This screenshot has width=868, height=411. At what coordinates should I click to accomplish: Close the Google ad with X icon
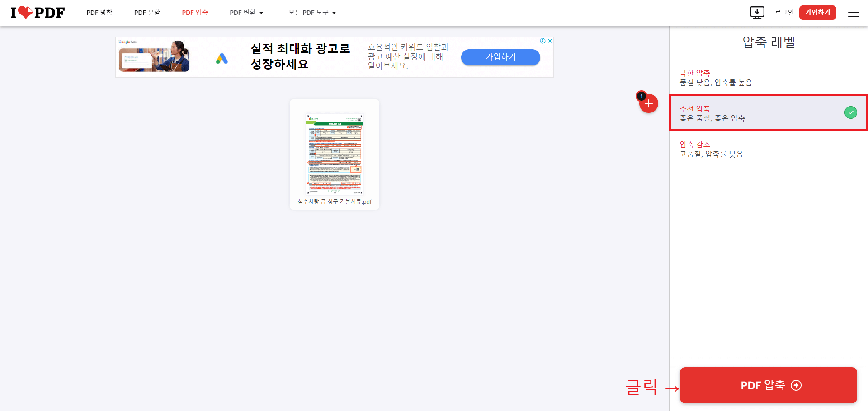pyautogui.click(x=550, y=41)
